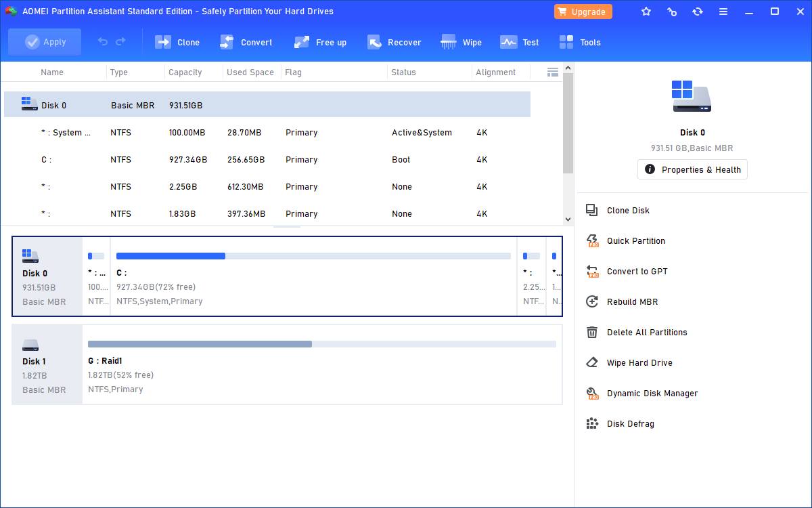This screenshot has height=508, width=812.
Task: Click the Convert to GPT text link
Action: click(x=637, y=271)
